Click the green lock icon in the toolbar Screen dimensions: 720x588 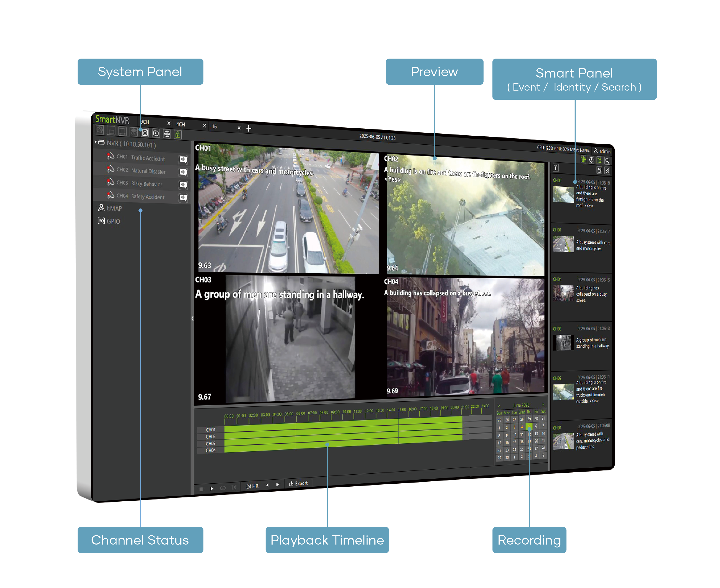pyautogui.click(x=178, y=135)
